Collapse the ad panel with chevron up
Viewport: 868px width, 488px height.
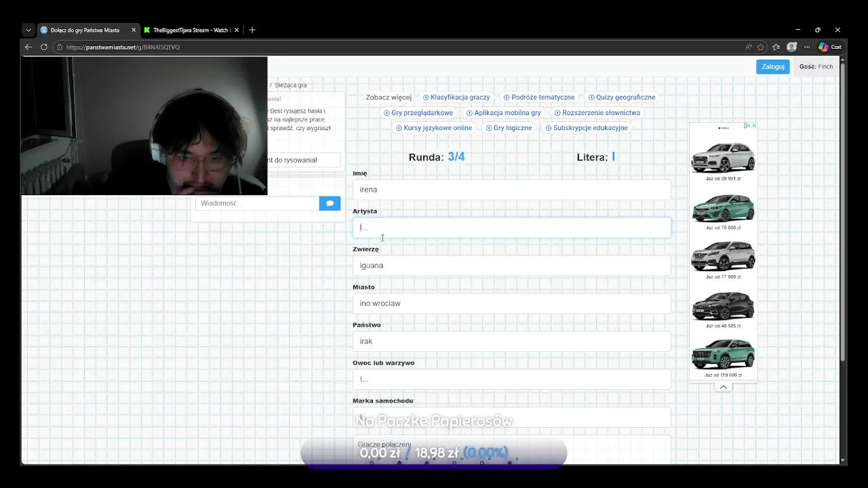723,387
